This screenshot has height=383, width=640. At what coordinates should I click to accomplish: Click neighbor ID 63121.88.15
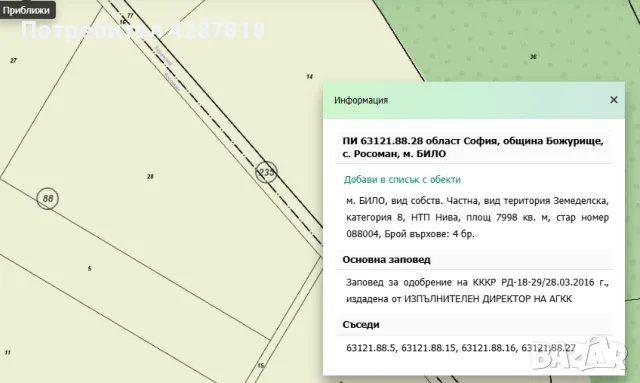click(428, 348)
